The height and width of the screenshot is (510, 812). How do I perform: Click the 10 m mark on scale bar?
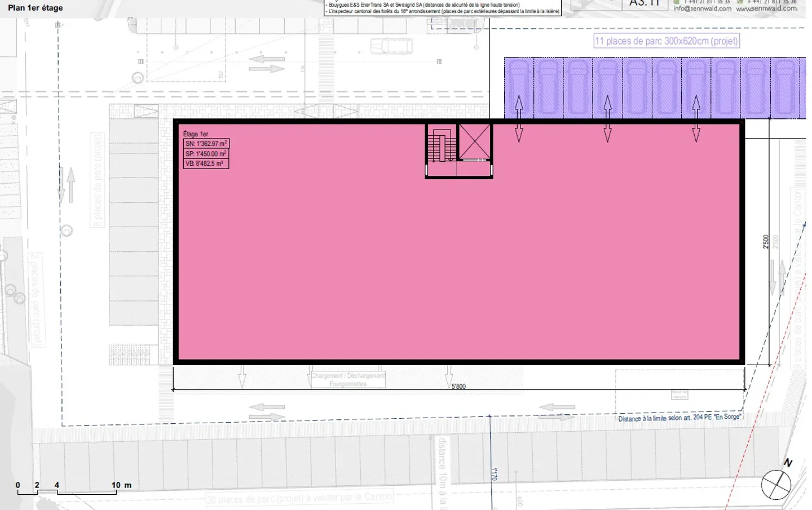pos(116,486)
